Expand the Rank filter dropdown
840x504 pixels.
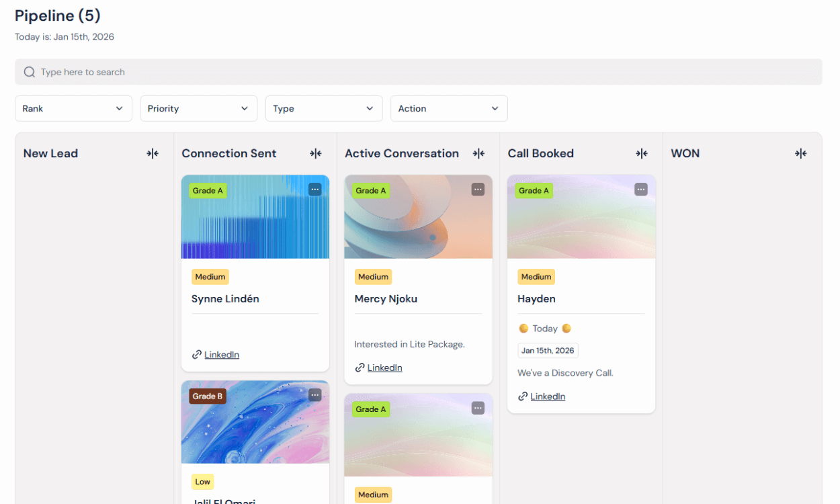[73, 109]
